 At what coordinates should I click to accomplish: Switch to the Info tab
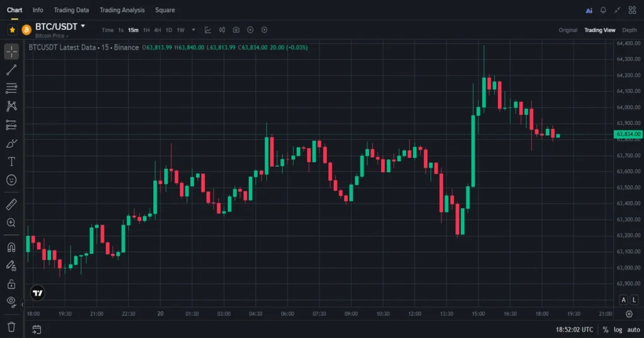click(38, 10)
